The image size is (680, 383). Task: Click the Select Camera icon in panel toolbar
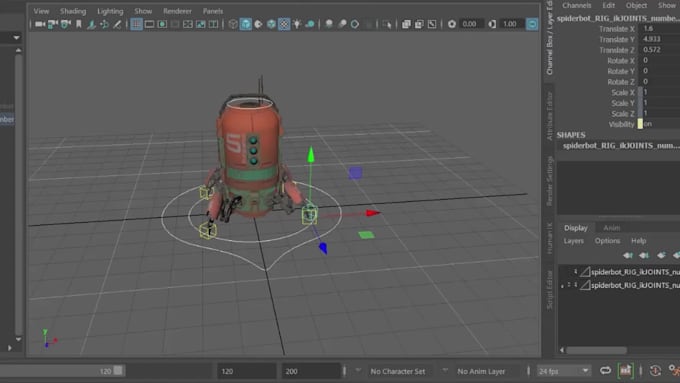(x=40, y=24)
